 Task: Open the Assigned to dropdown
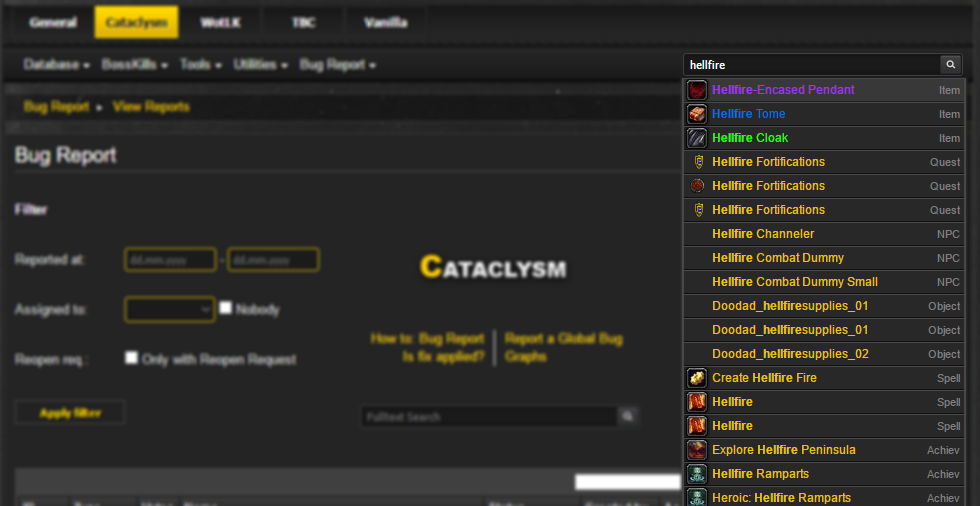click(170, 309)
